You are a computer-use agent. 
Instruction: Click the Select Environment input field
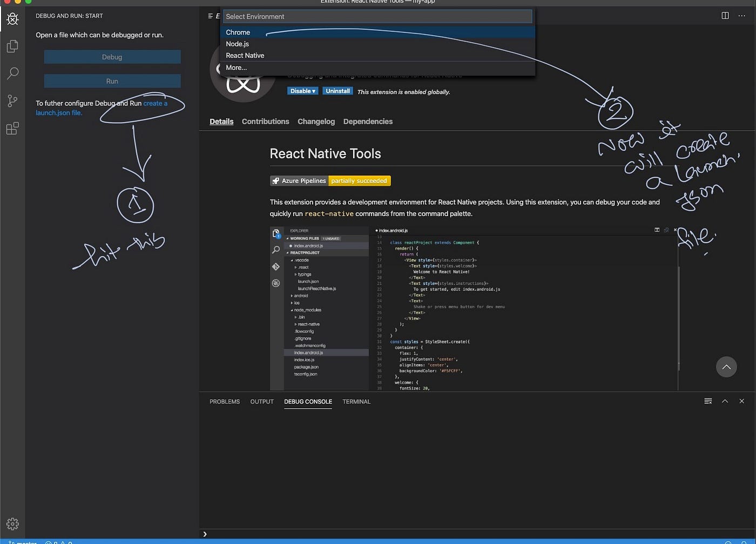pyautogui.click(x=377, y=16)
